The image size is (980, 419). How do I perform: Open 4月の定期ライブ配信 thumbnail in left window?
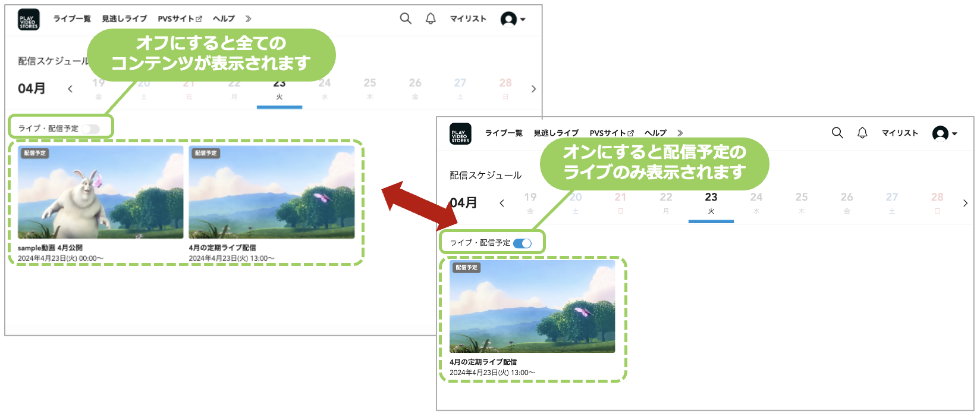pyautogui.click(x=272, y=192)
